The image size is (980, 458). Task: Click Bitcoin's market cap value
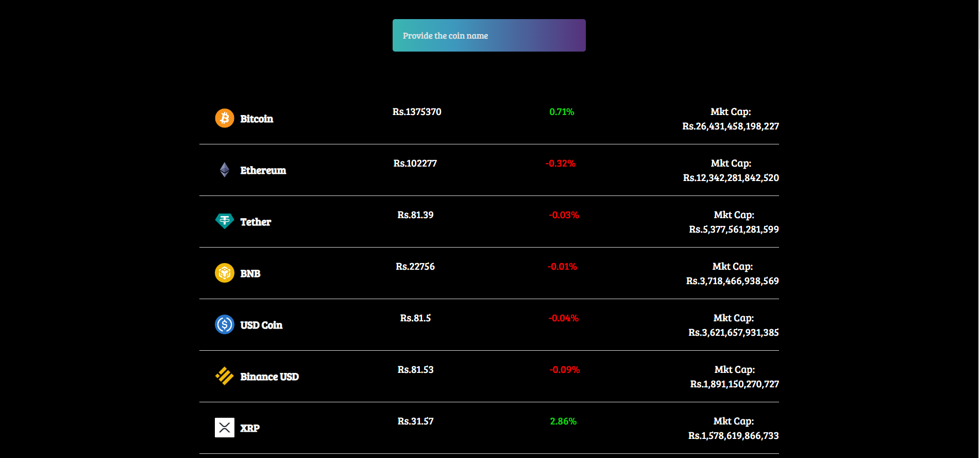(x=731, y=126)
